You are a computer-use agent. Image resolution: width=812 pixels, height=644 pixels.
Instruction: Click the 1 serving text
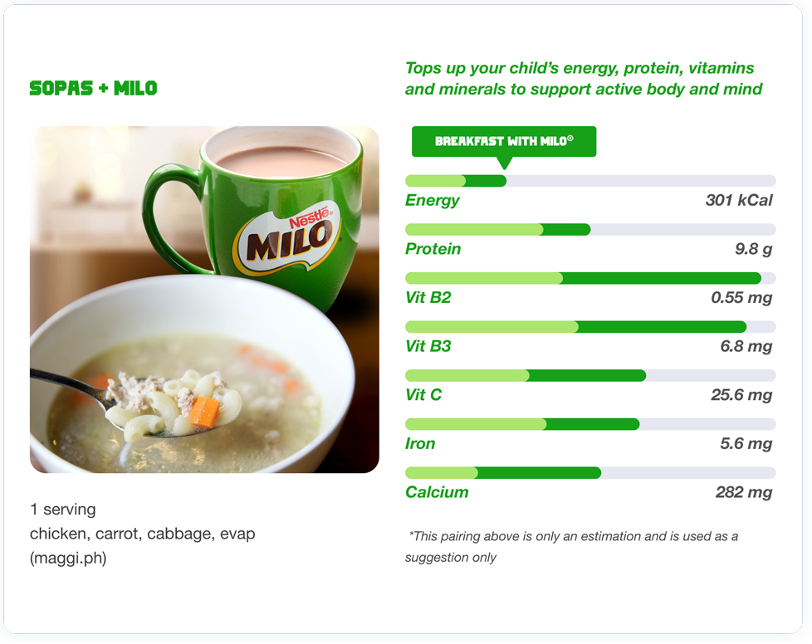pyautogui.click(x=62, y=510)
